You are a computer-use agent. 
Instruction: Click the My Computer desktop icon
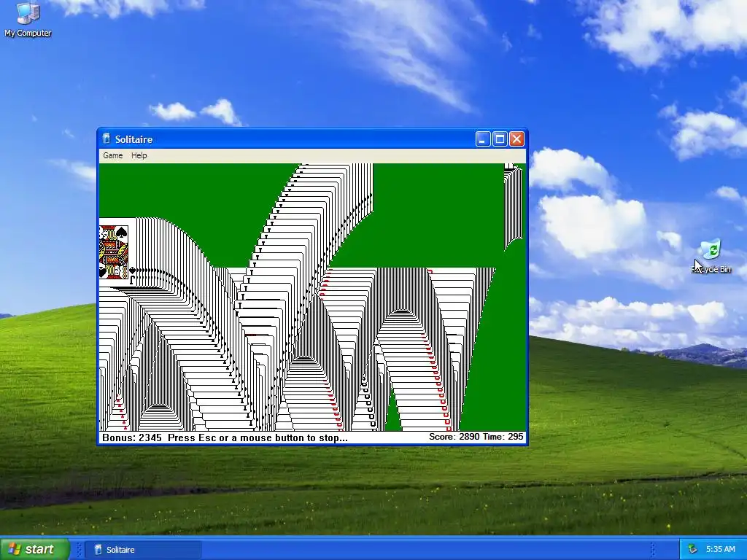coord(28,19)
